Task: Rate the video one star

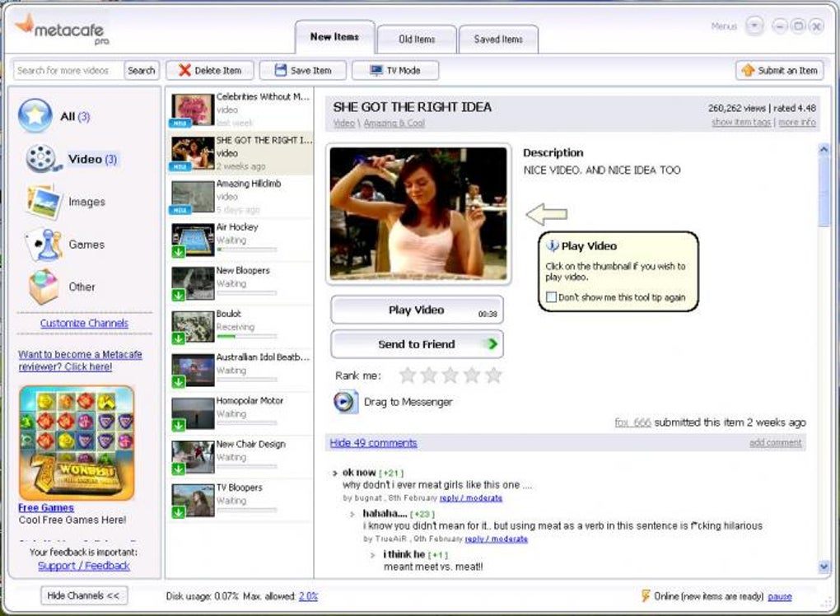Action: point(408,375)
